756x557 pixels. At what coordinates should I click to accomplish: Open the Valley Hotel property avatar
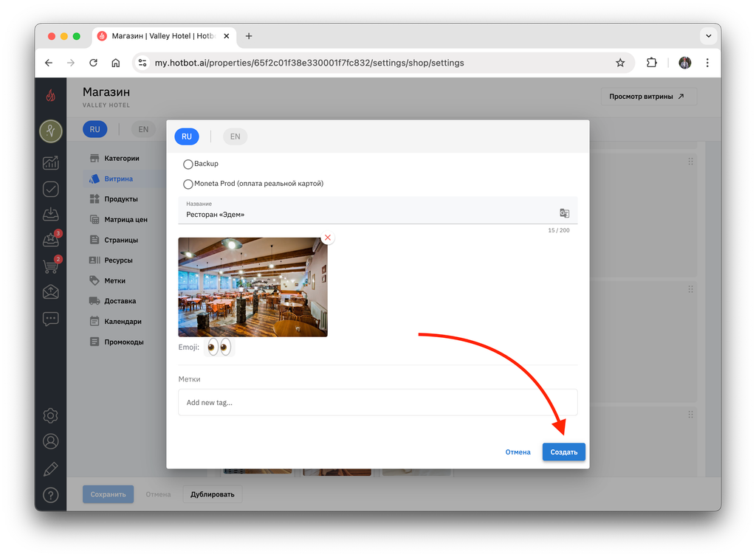[51, 131]
